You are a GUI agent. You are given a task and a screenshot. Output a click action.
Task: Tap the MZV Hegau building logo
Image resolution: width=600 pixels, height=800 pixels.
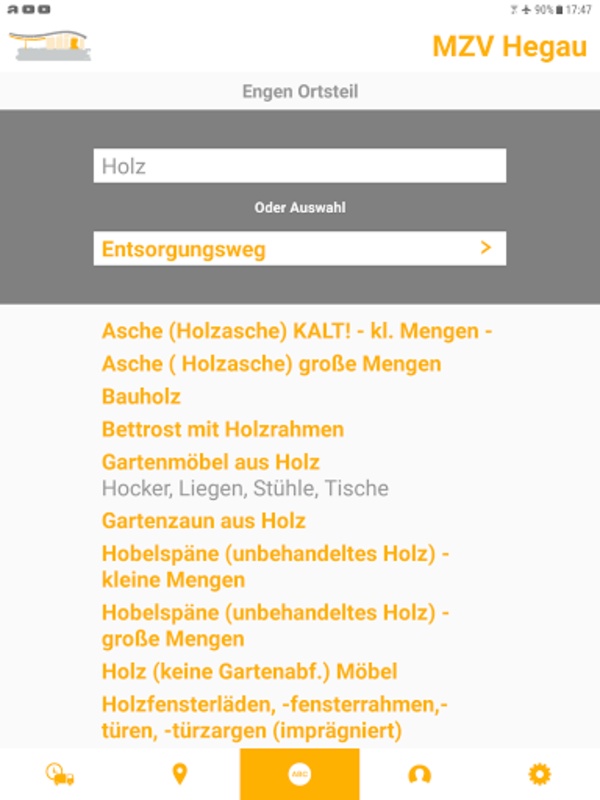(50, 45)
